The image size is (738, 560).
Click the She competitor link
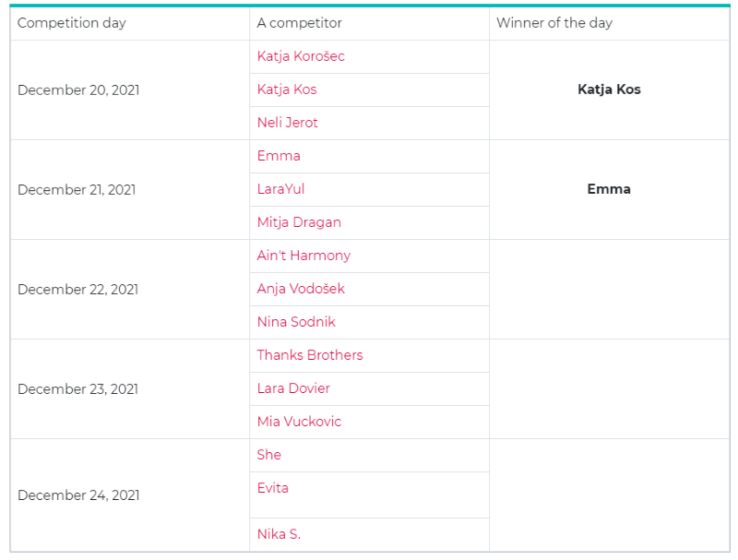point(269,455)
